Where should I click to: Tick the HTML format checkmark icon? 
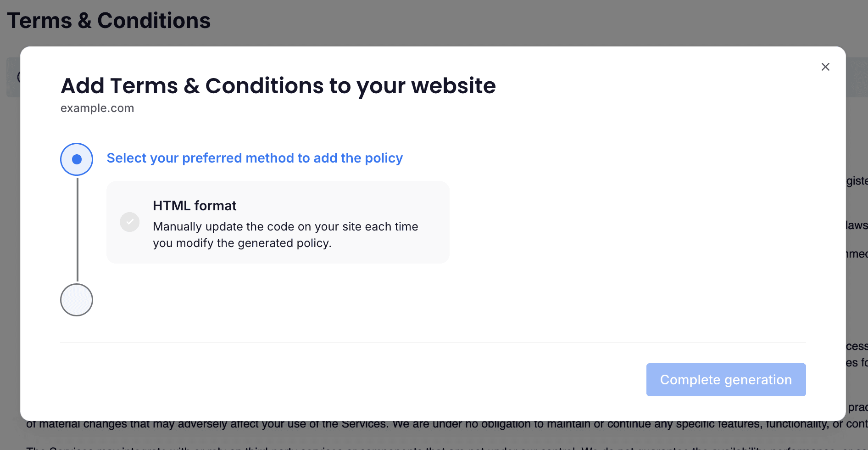130,222
